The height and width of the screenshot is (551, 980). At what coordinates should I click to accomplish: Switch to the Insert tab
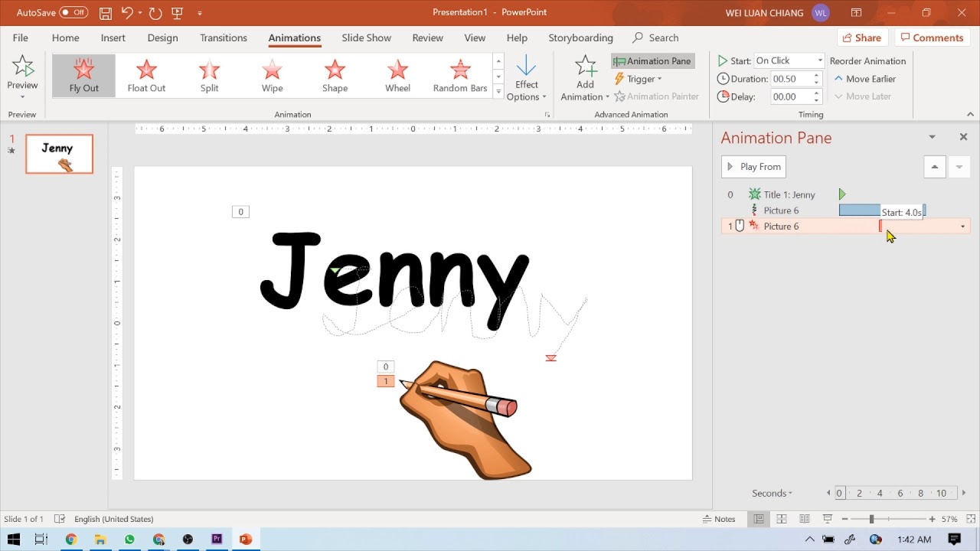(113, 37)
